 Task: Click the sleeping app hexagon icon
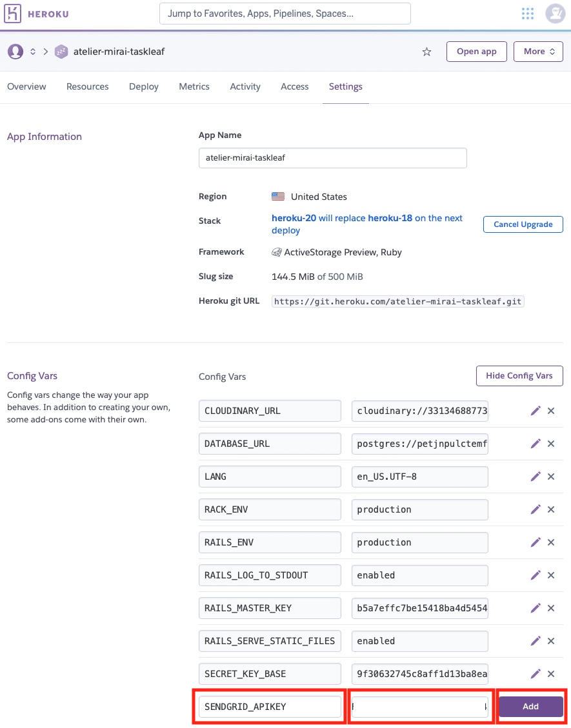click(61, 52)
